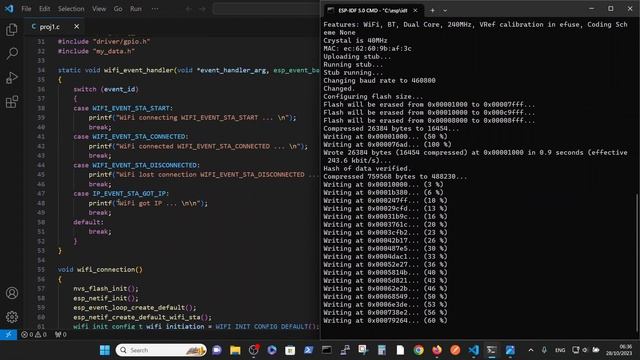Screen dimensions: 640x360
Task: Go back with the navigation arrow
Action: (188, 9)
